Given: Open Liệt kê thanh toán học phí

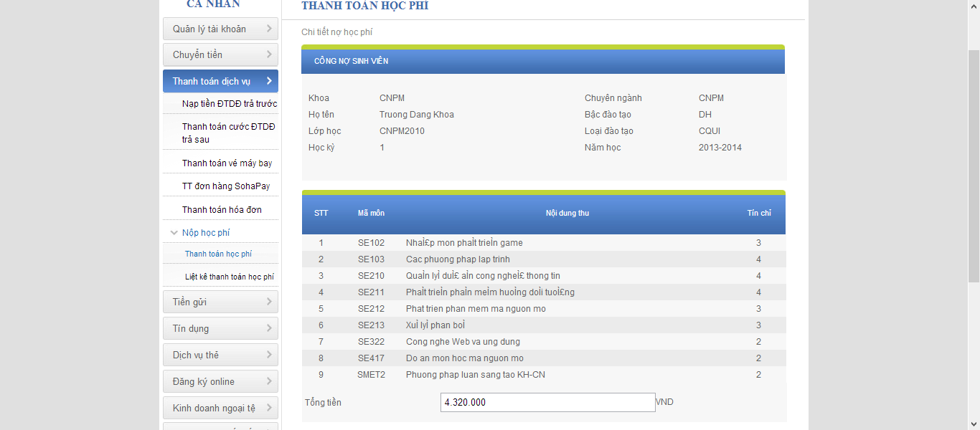Looking at the screenshot, I should point(229,277).
